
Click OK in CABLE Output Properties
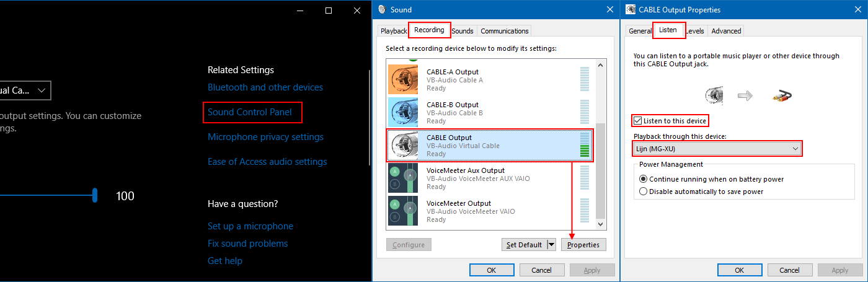click(740, 270)
